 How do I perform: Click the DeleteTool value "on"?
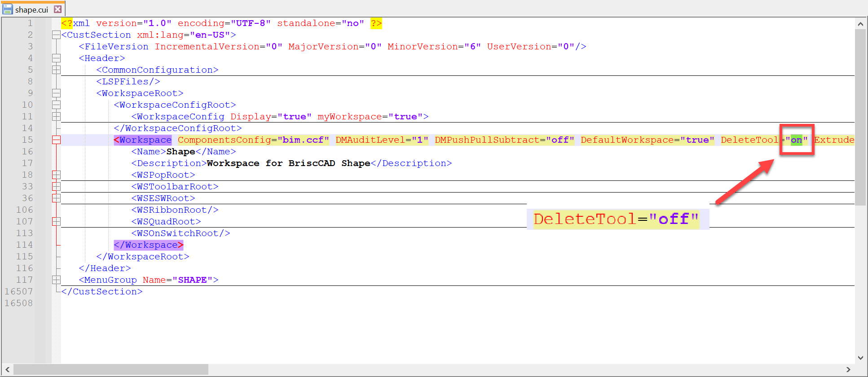click(x=796, y=140)
